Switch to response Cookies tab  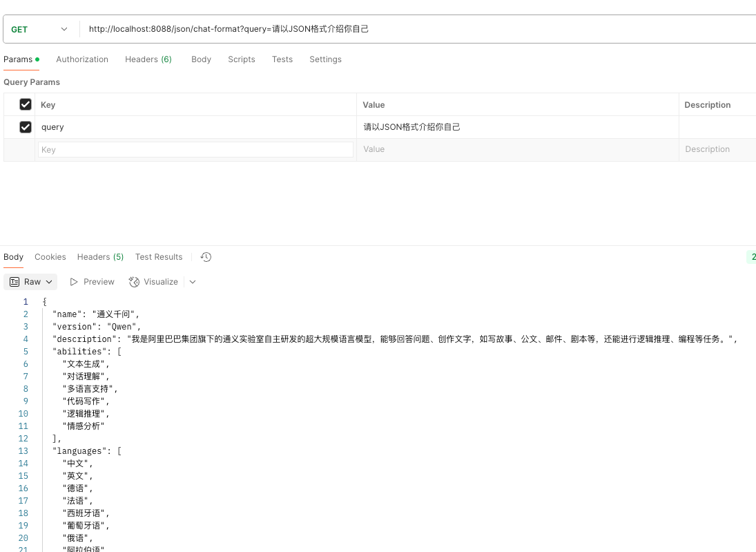pyautogui.click(x=50, y=257)
